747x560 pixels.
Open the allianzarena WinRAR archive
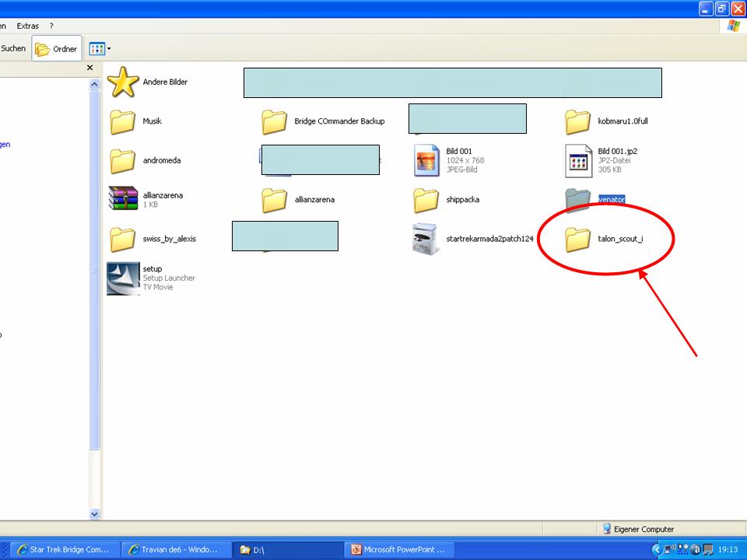[123, 200]
